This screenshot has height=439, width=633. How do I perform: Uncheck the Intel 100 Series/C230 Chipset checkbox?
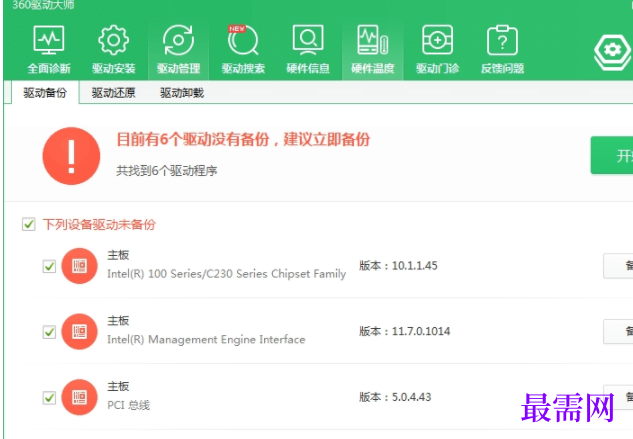coord(49,267)
